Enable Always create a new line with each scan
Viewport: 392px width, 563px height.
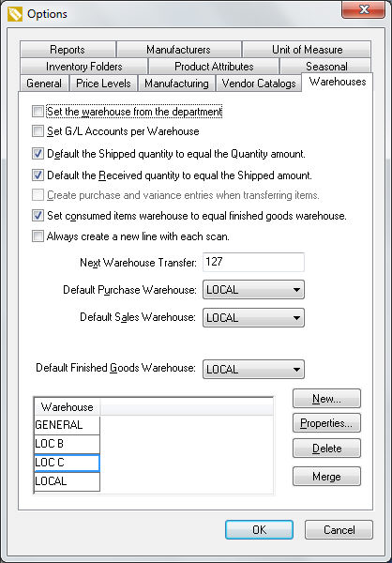tap(38, 236)
